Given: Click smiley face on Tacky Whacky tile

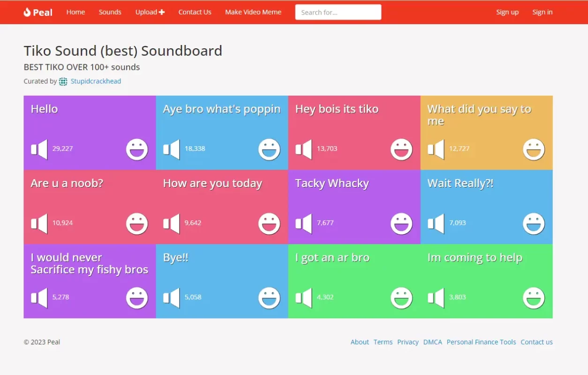Looking at the screenshot, I should pyautogui.click(x=401, y=224).
